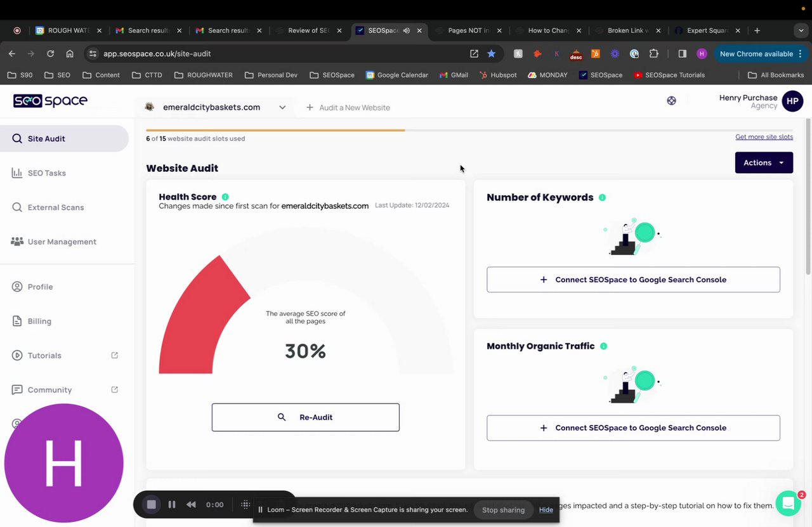Open the Hubspot bookmark
Image resolution: width=812 pixels, height=527 pixels.
coord(498,75)
